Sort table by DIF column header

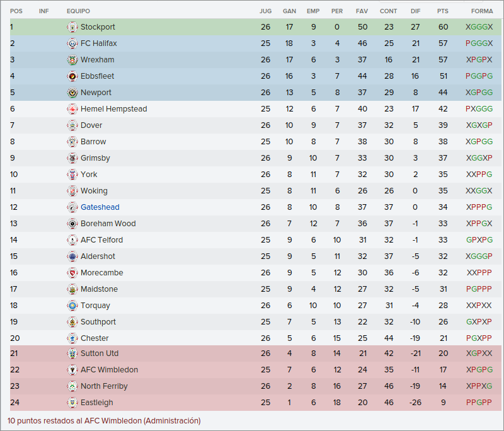pyautogui.click(x=415, y=11)
